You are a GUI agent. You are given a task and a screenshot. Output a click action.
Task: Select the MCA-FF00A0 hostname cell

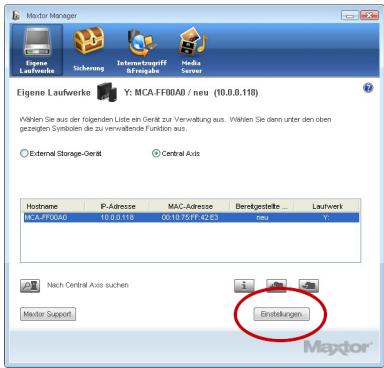click(46, 218)
